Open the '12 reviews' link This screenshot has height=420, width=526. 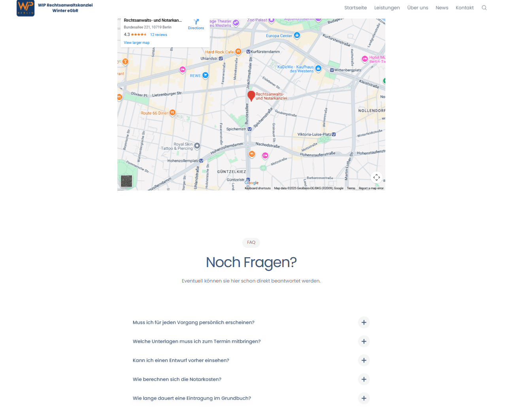click(x=158, y=35)
